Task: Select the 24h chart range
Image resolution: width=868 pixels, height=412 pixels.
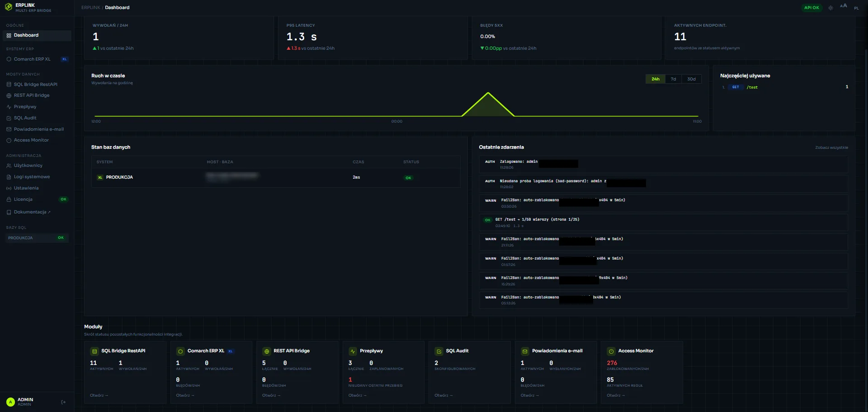Action: coord(655,79)
